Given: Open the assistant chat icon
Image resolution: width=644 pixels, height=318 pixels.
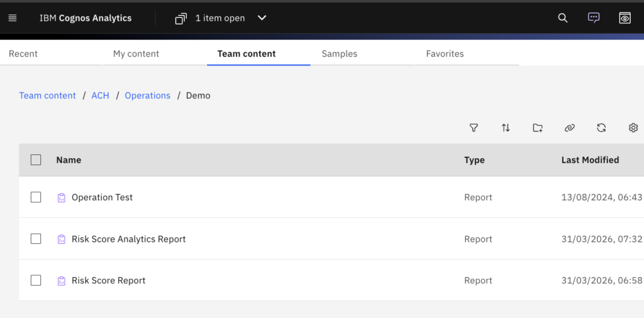Looking at the screenshot, I should [x=594, y=18].
